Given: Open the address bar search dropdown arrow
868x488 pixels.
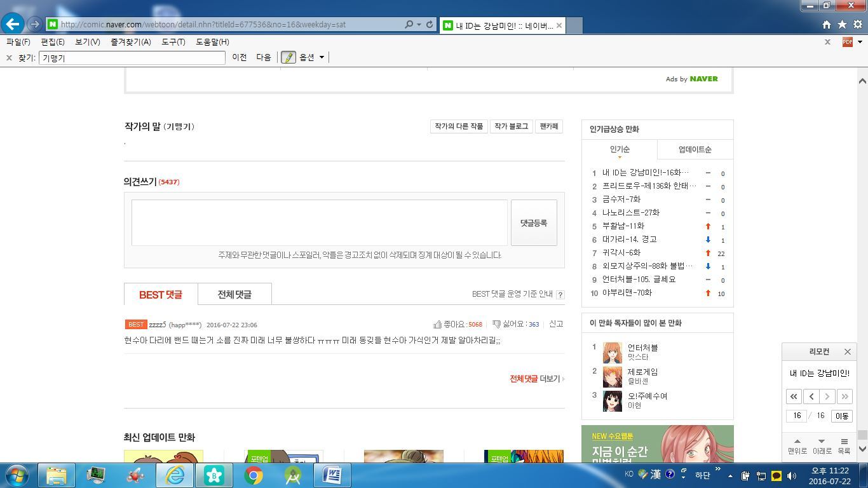Looking at the screenshot, I should pyautogui.click(x=419, y=25).
